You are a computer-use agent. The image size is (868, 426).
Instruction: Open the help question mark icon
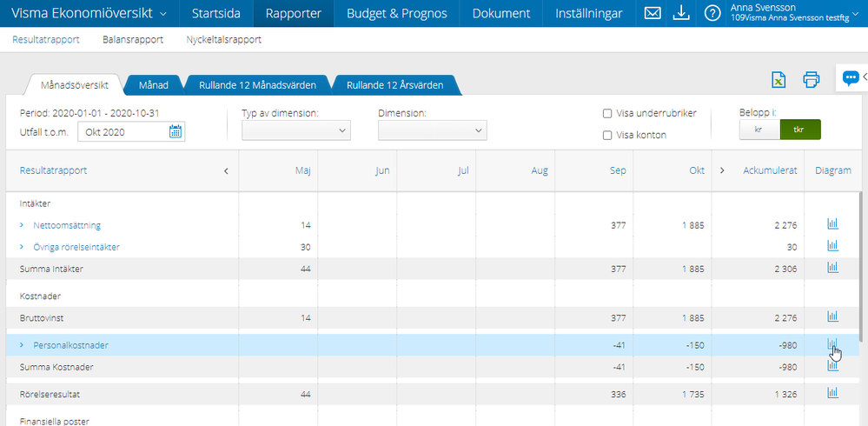click(712, 13)
